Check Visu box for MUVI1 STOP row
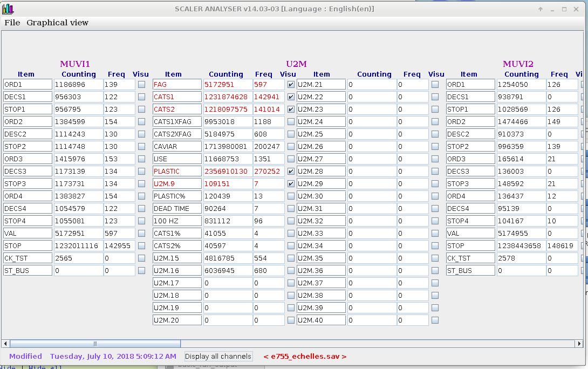The width and height of the screenshot is (588, 369). click(141, 246)
